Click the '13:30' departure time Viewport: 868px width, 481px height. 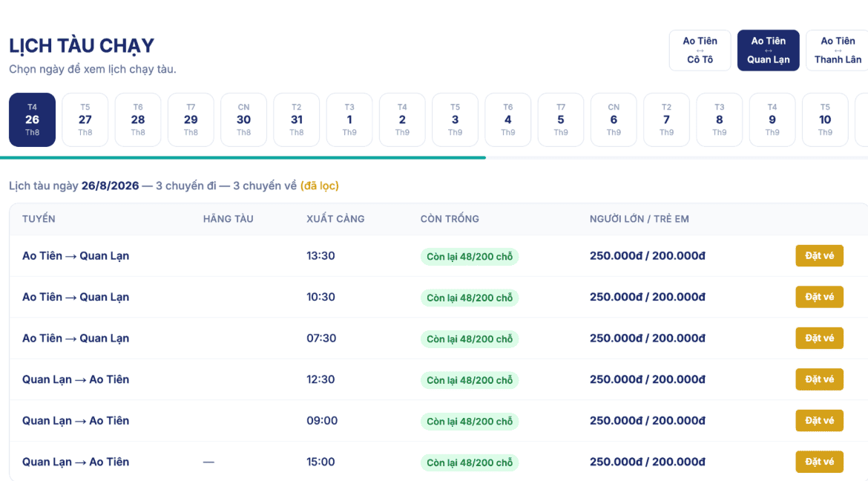pos(320,256)
